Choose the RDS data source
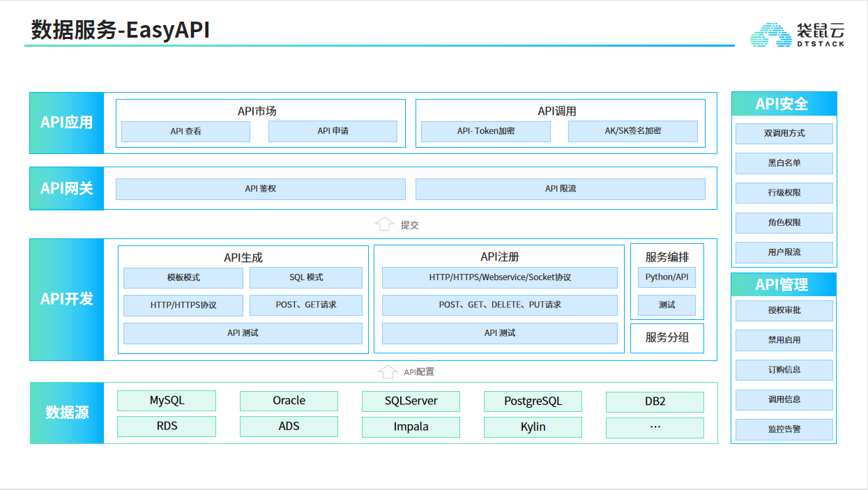This screenshot has width=868, height=490. pyautogui.click(x=167, y=427)
